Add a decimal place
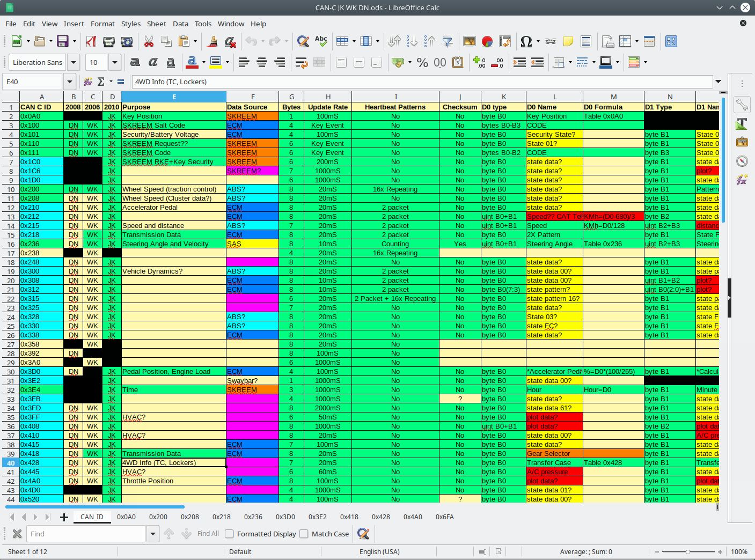755x560 pixels. coord(480,62)
